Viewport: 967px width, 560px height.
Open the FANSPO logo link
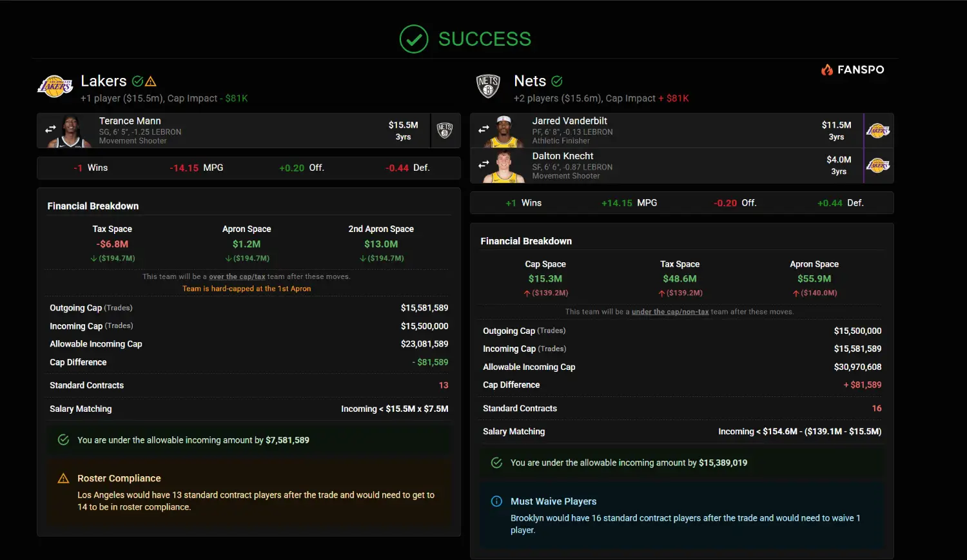coord(852,70)
